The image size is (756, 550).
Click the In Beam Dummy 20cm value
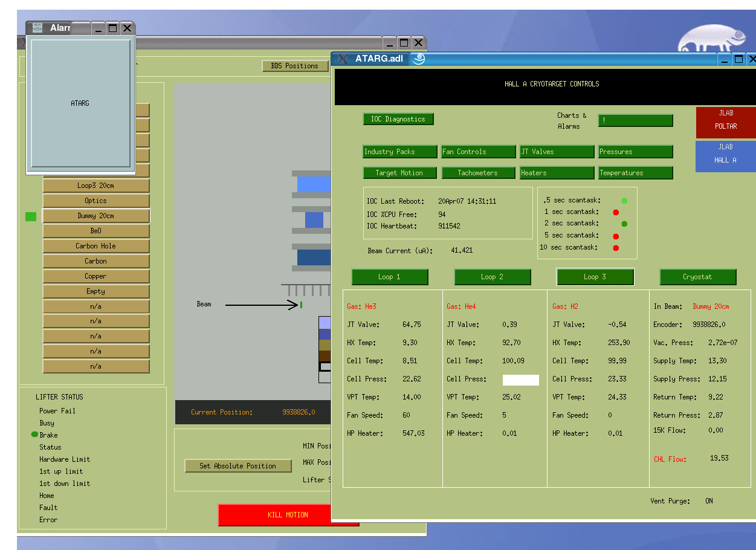711,306
